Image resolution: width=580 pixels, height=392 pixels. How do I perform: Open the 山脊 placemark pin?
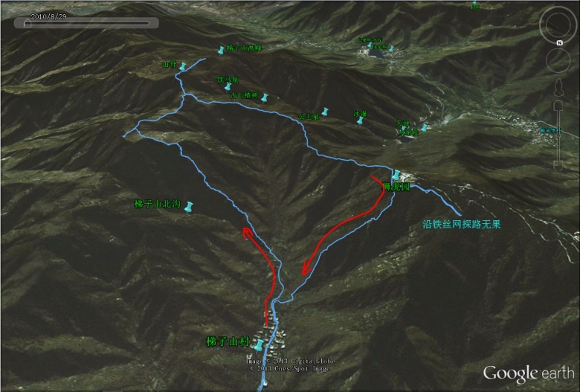pos(183,66)
